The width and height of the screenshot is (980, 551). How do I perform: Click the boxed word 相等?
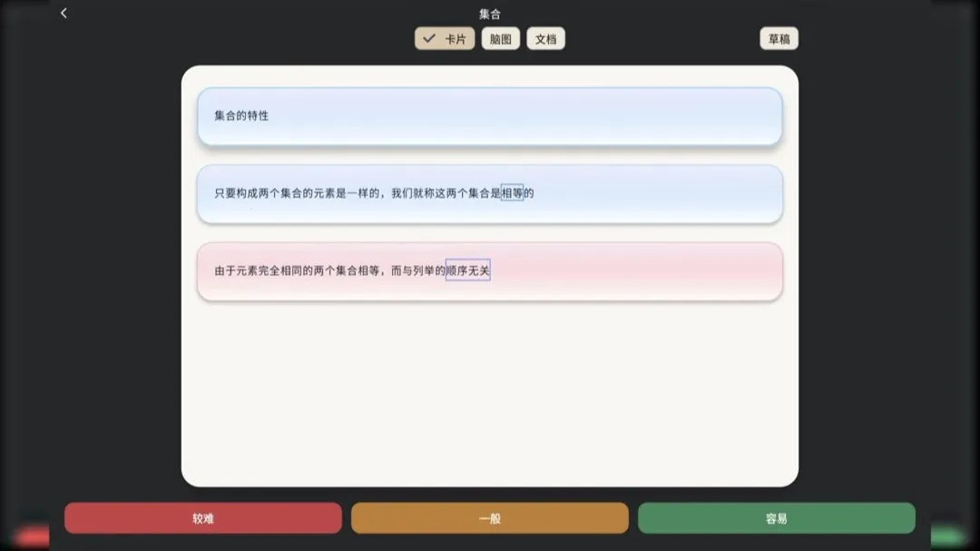tap(512, 192)
